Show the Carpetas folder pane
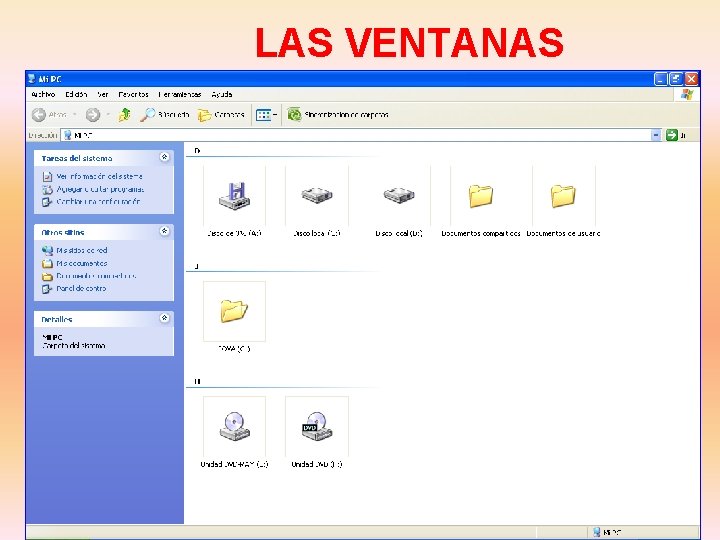This screenshot has height=540, width=720. tap(221, 114)
